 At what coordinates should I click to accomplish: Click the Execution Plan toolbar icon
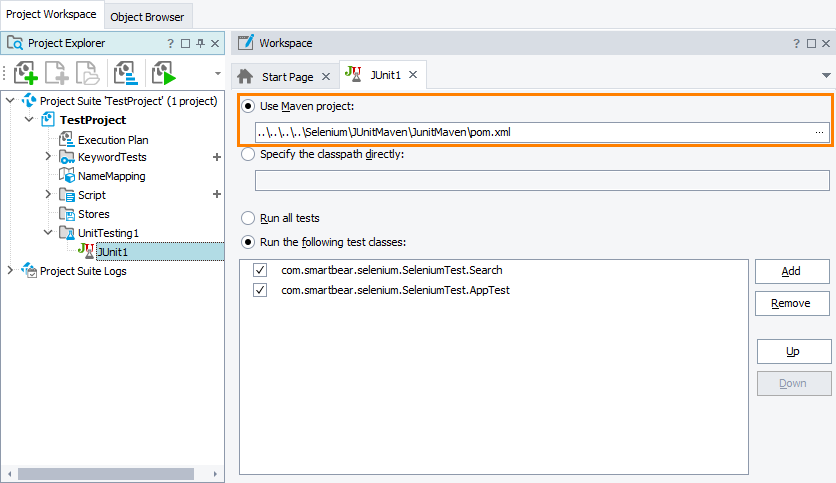tap(125, 73)
